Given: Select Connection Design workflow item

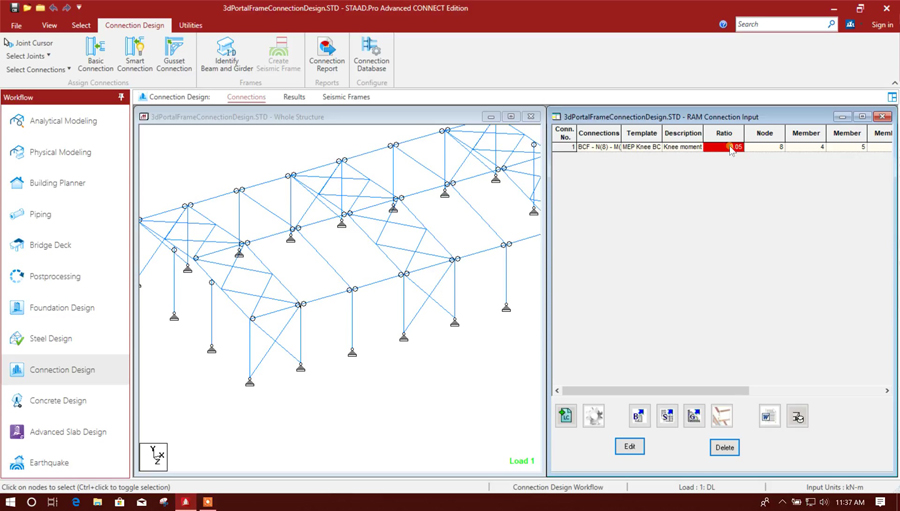Looking at the screenshot, I should [x=65, y=370].
